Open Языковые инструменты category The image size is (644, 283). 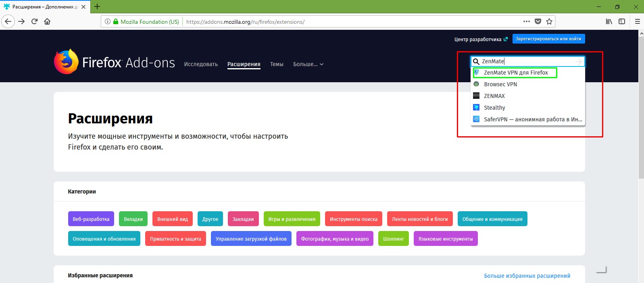pos(446,239)
